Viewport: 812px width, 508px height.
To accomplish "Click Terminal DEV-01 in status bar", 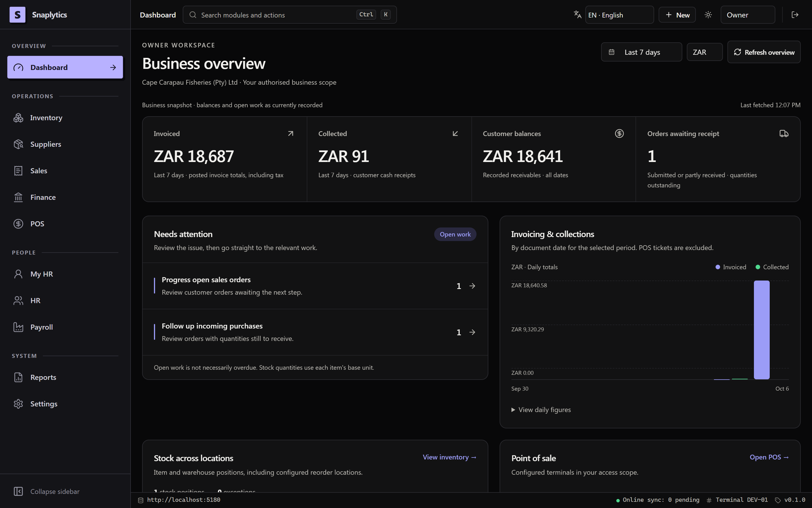I will tap(737, 500).
